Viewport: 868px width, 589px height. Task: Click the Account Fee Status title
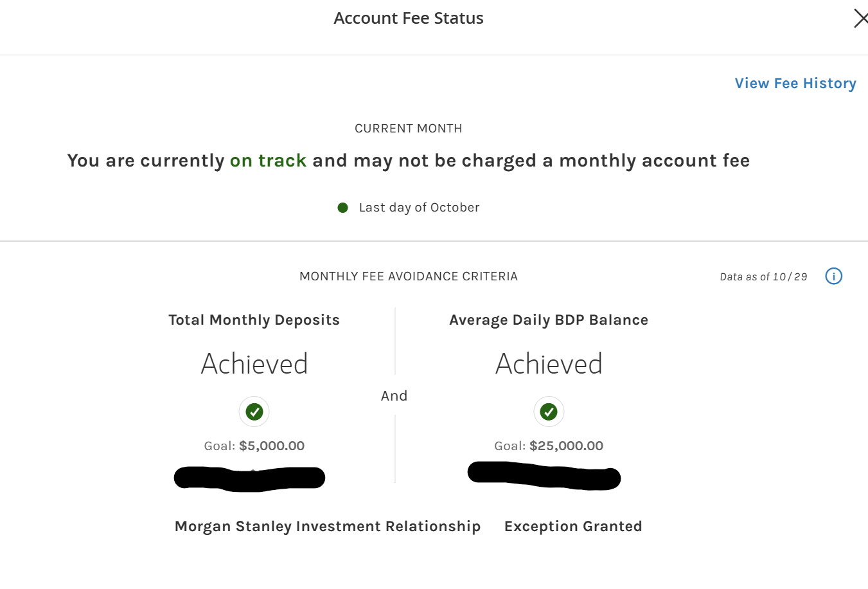point(409,18)
